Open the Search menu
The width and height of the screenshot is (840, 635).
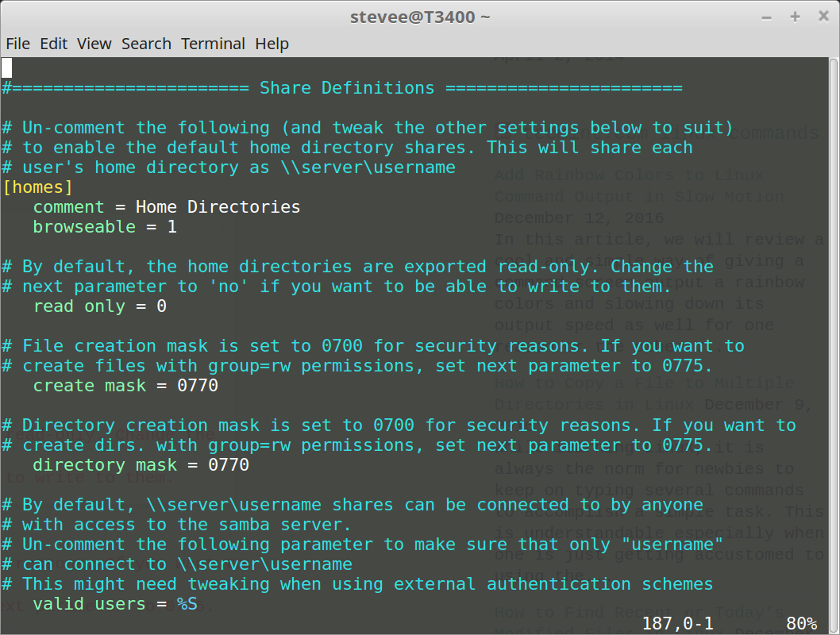pyautogui.click(x=146, y=44)
